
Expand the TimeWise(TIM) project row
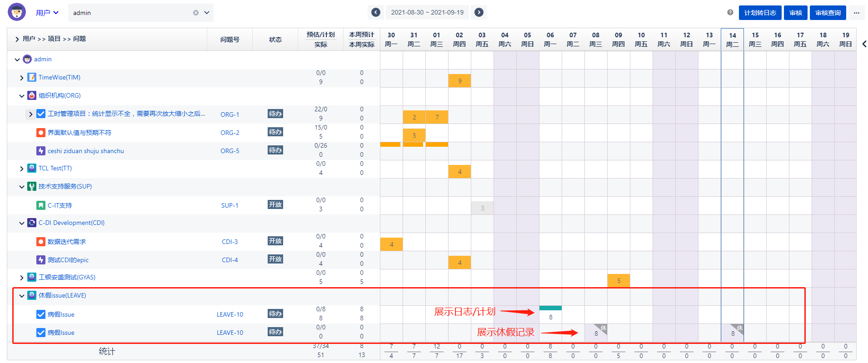pyautogui.click(x=21, y=78)
